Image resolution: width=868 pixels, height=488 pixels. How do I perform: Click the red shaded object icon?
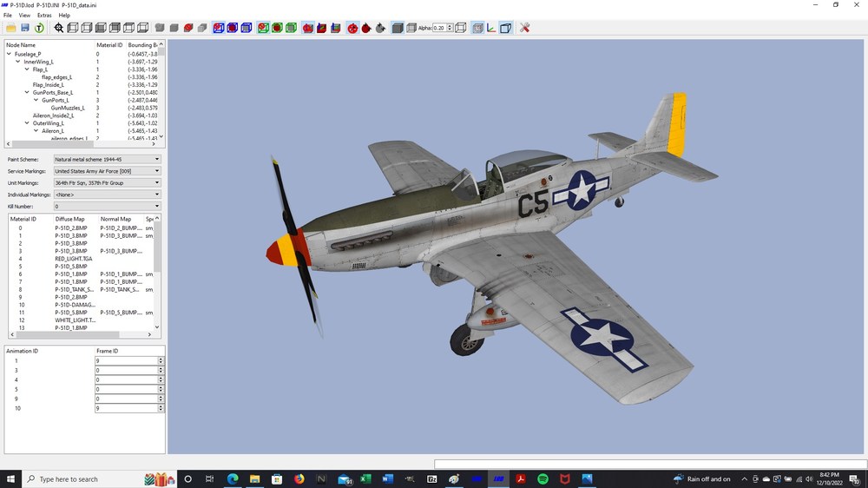coord(188,28)
